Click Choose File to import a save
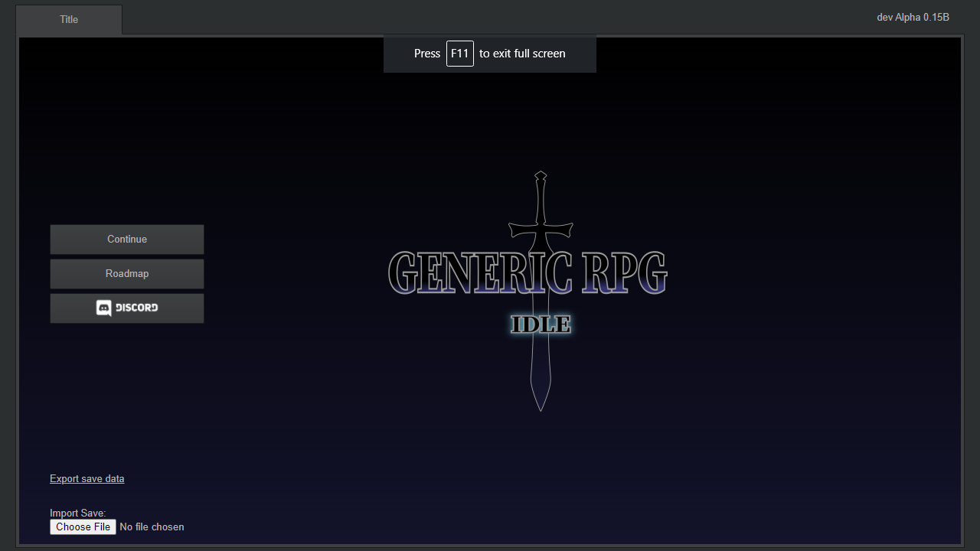The width and height of the screenshot is (980, 551). point(83,527)
